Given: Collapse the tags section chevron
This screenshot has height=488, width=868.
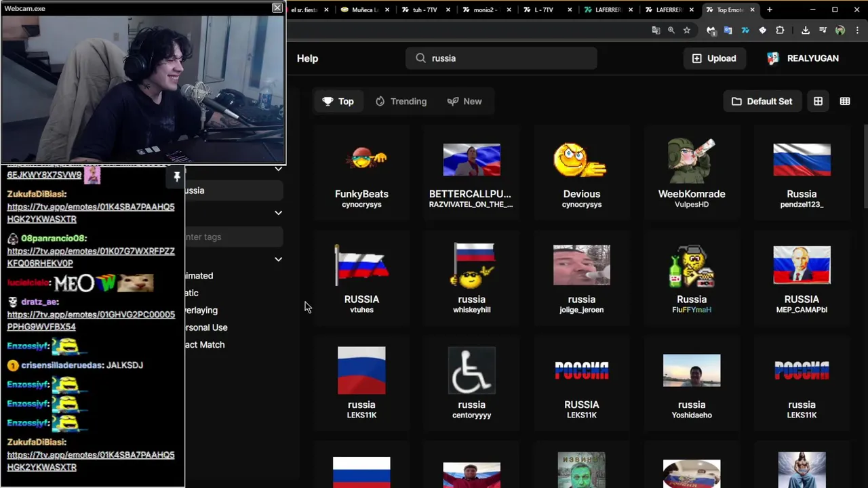Looking at the screenshot, I should pos(278,213).
